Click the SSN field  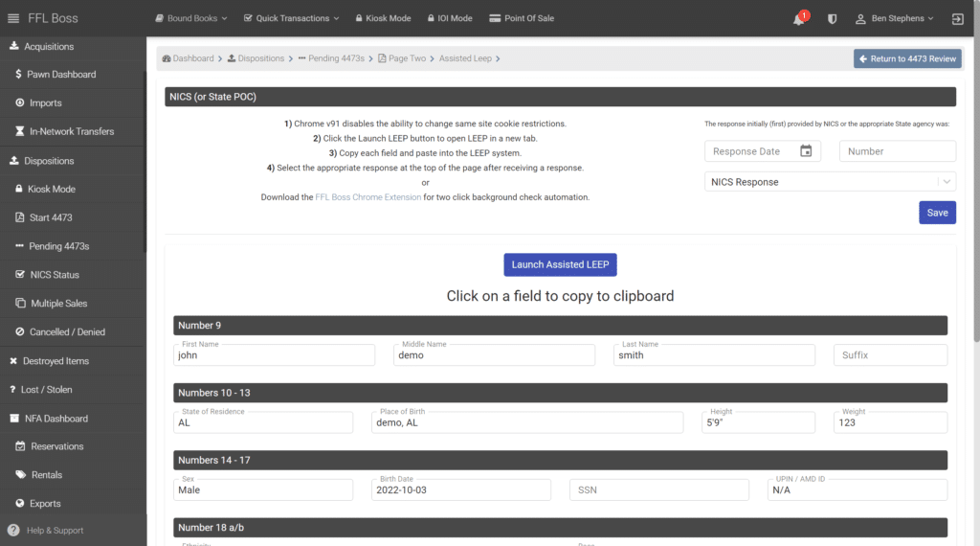658,489
